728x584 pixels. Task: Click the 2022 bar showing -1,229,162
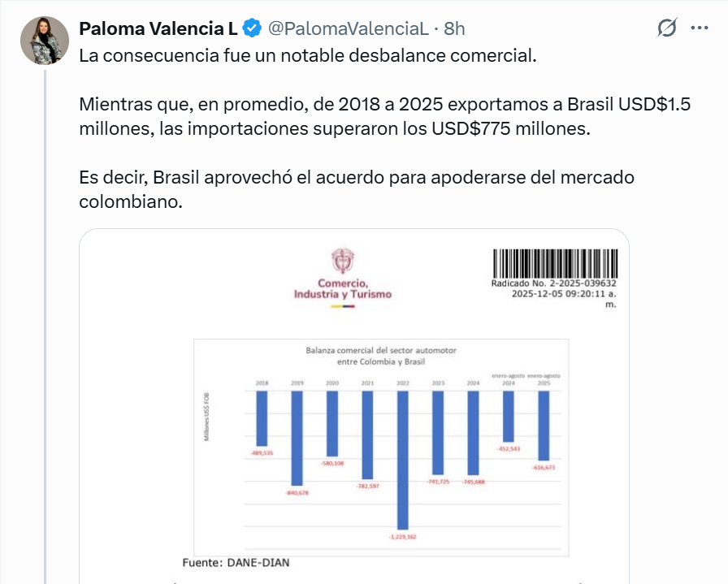(402, 459)
